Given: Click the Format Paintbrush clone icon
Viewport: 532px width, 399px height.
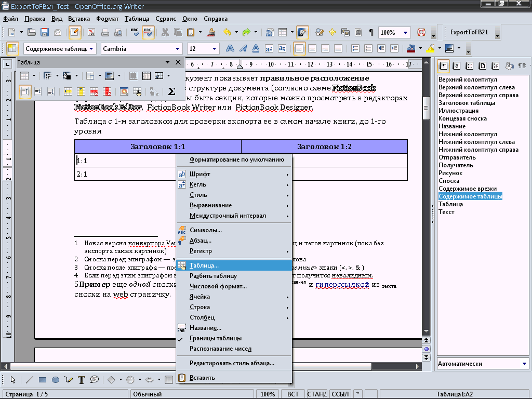Looking at the screenshot, I should [211, 32].
